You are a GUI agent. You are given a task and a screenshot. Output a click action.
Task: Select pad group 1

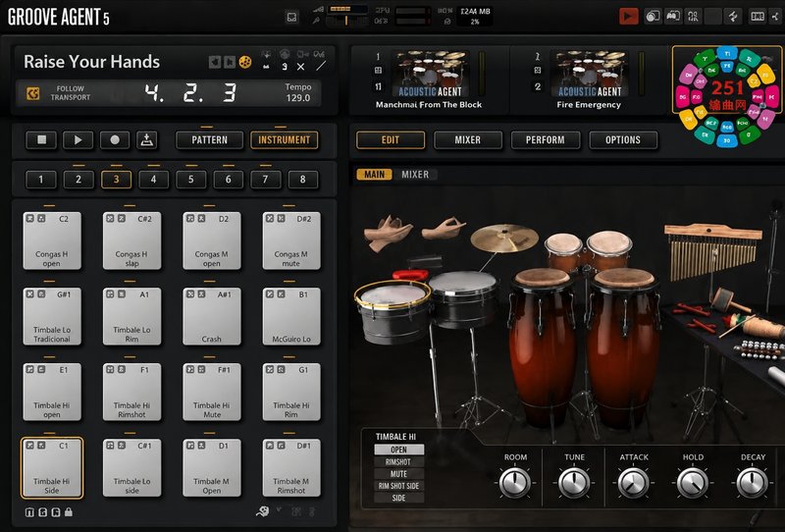click(41, 180)
